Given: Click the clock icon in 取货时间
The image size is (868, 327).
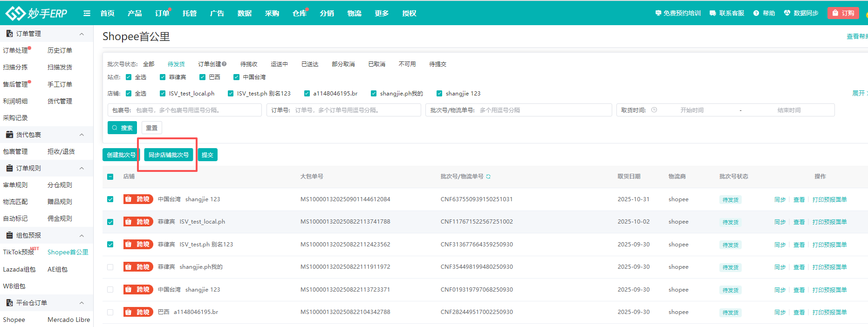Looking at the screenshot, I should click(654, 110).
